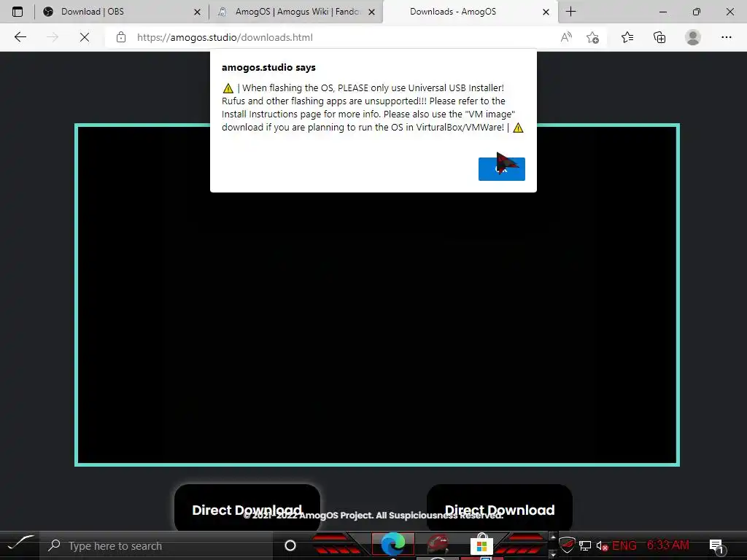The width and height of the screenshot is (747, 560).
Task: Open the red helmet app on taskbar
Action: point(438,544)
